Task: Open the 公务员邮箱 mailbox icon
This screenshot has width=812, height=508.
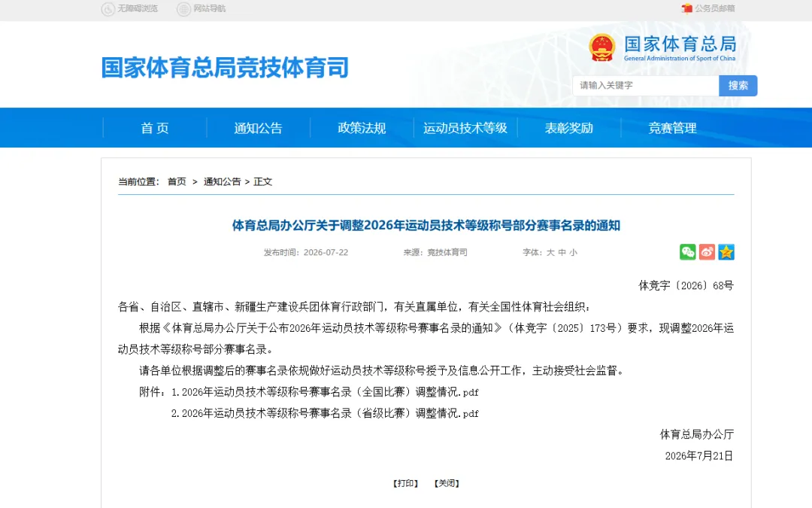Action: tap(686, 8)
